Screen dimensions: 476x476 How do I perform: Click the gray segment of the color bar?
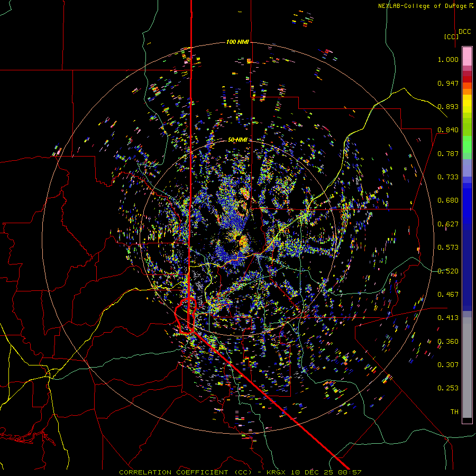467,368
